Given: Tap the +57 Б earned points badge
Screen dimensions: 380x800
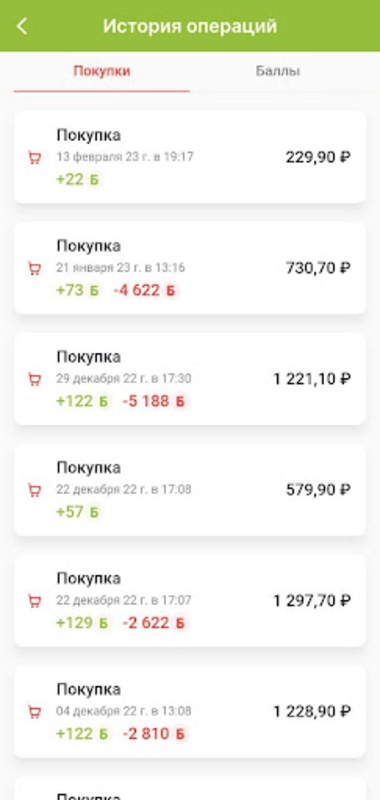Looking at the screenshot, I should tap(78, 512).
